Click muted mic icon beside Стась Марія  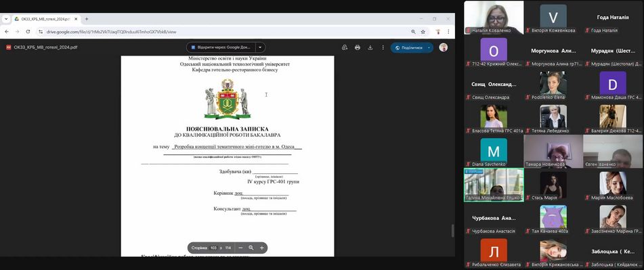pos(528,198)
